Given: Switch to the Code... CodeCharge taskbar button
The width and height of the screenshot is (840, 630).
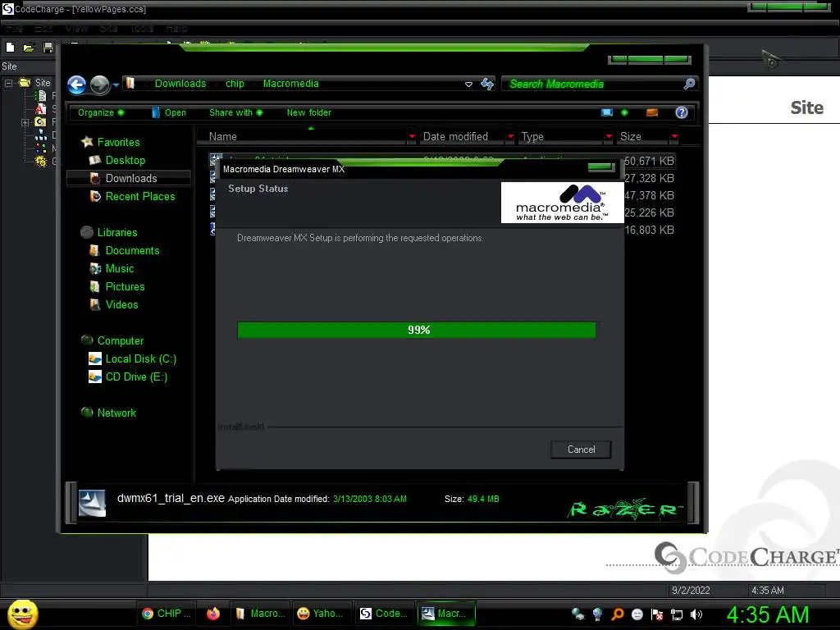Looking at the screenshot, I should pyautogui.click(x=384, y=614).
